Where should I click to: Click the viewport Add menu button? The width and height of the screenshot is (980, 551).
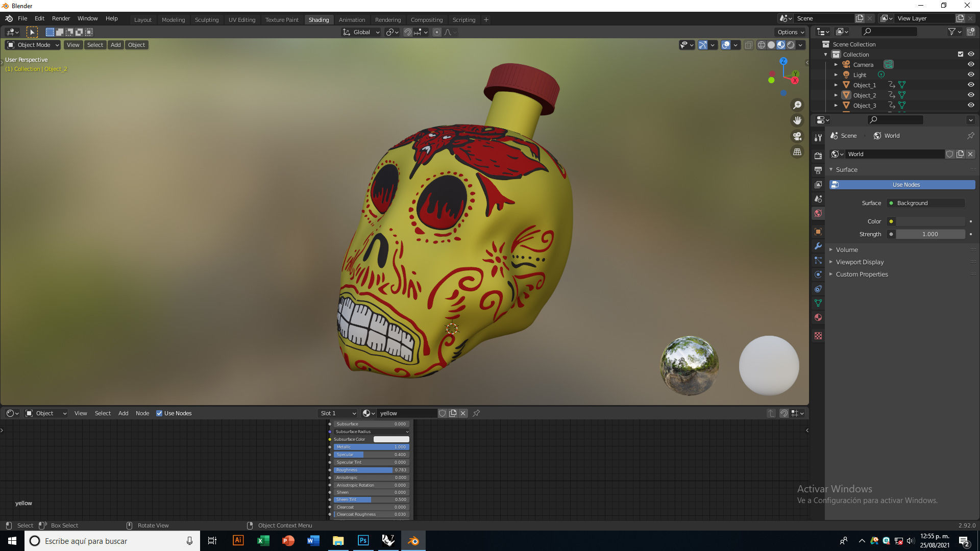(x=116, y=45)
